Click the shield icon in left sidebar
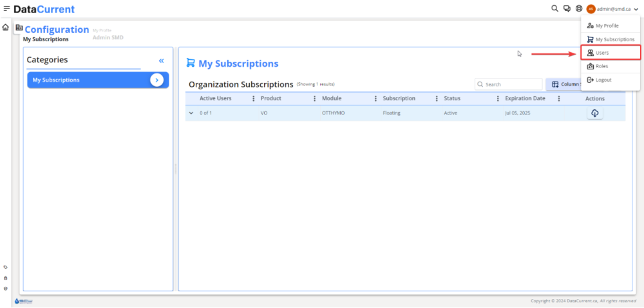This screenshot has height=308, width=644. 5,288
